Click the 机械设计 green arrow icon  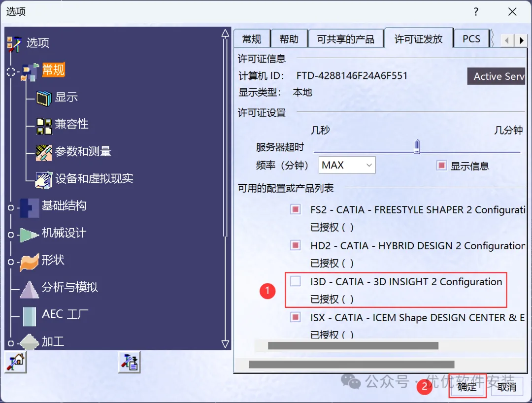pyautogui.click(x=29, y=235)
